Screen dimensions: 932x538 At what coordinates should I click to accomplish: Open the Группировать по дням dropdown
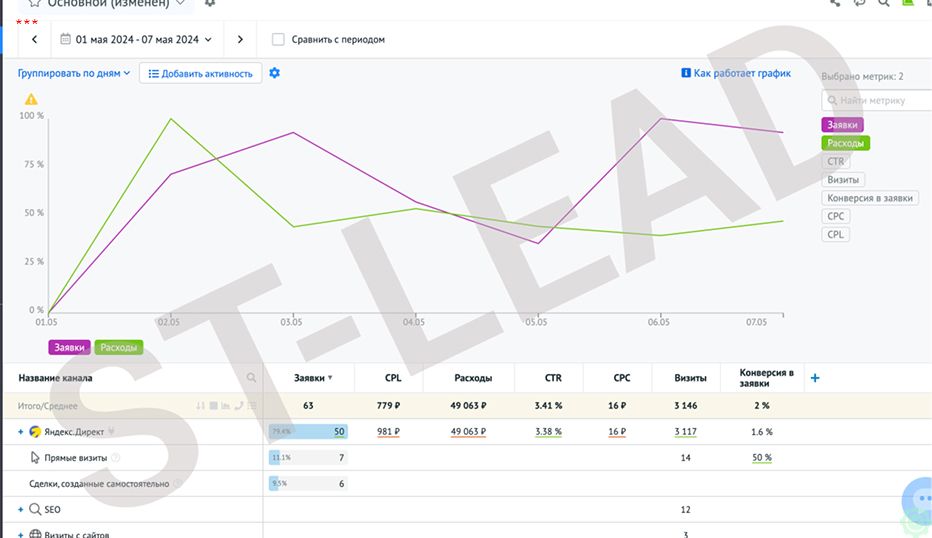tap(74, 73)
